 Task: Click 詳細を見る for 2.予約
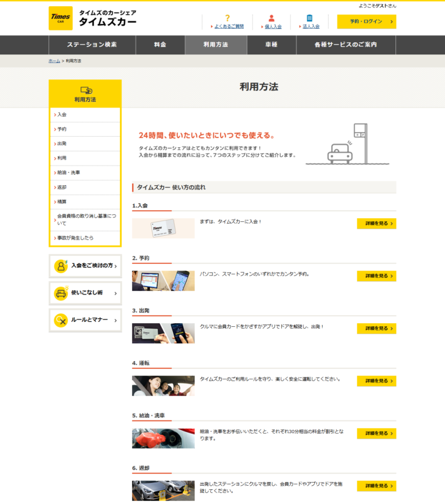(377, 276)
